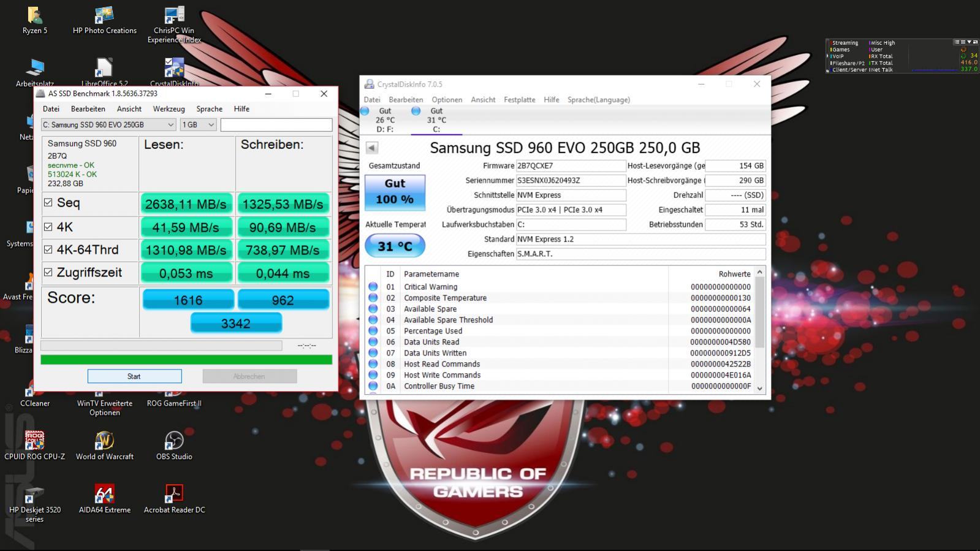This screenshot has height=551, width=980.
Task: Open Optionen menu in CrystalDiskInfo
Action: coord(447,99)
